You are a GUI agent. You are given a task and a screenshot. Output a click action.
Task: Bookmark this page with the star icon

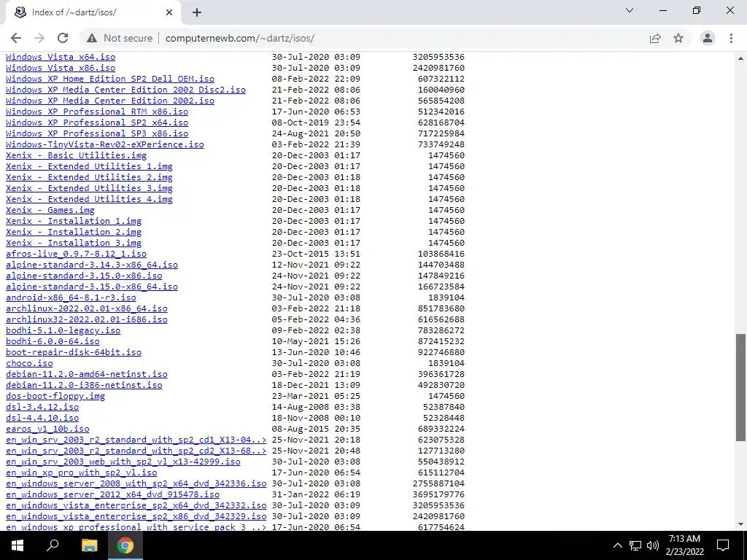(x=678, y=38)
